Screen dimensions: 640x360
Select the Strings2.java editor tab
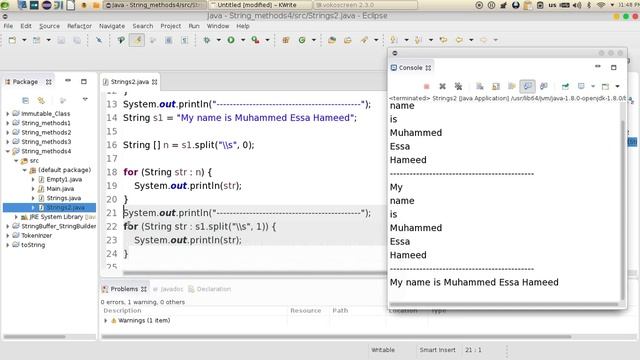tap(130, 82)
